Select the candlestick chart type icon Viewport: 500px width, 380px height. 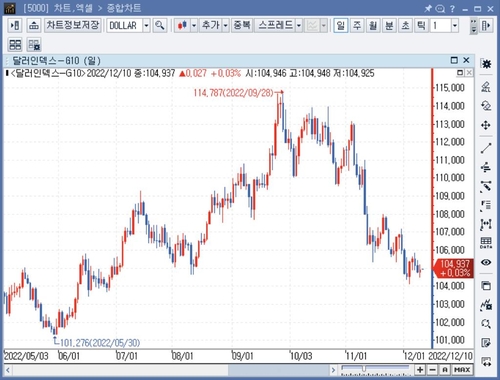click(182, 26)
